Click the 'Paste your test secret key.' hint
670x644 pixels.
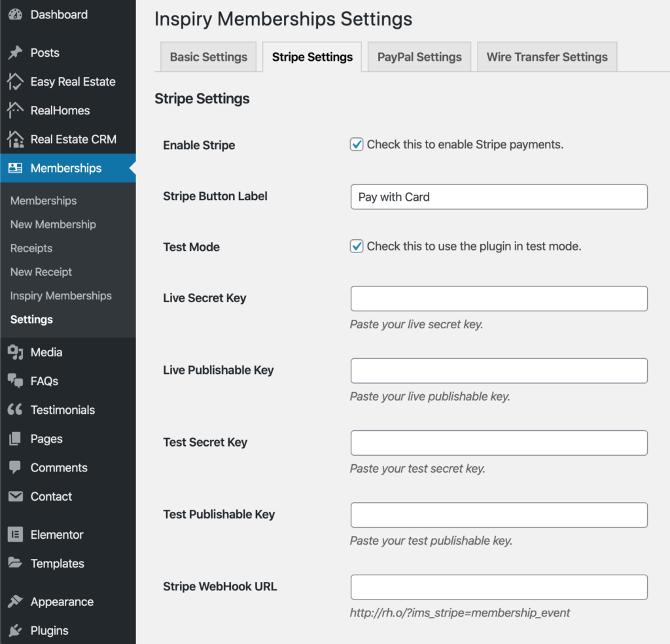point(417,469)
